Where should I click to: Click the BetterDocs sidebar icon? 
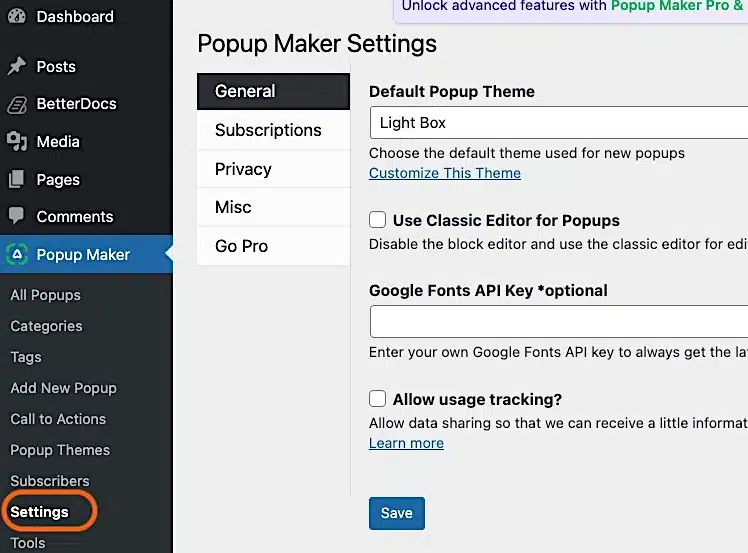coord(17,104)
